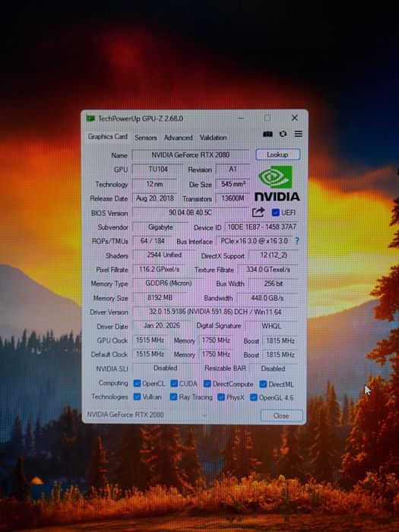Minimize the GPU-Z window

tap(241, 118)
